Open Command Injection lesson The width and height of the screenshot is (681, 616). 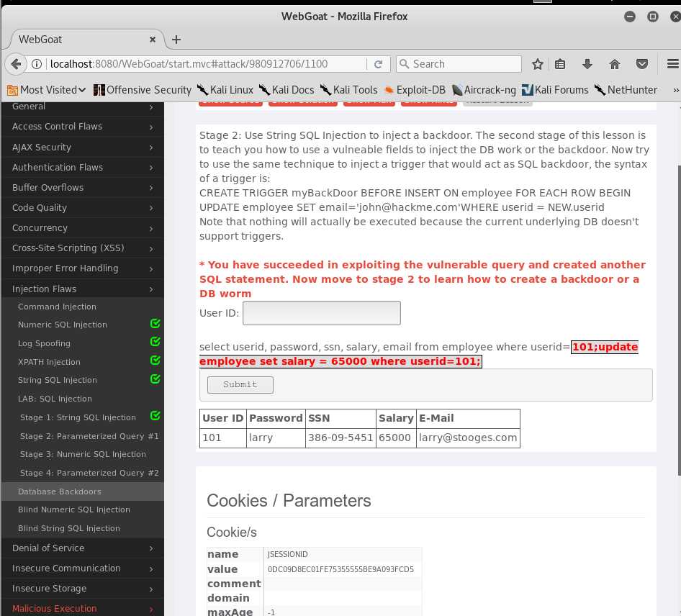[57, 307]
